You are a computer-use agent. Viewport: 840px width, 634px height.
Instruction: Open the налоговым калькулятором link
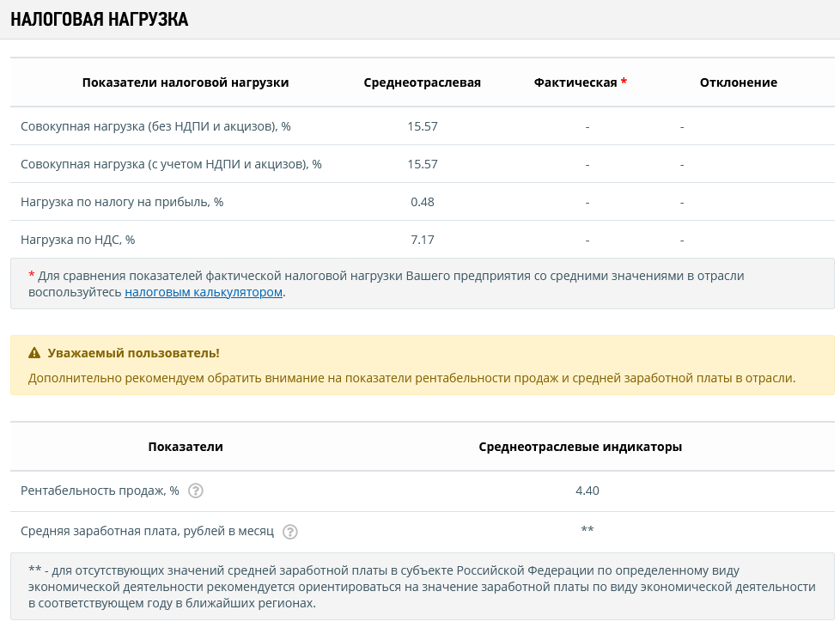click(x=204, y=292)
